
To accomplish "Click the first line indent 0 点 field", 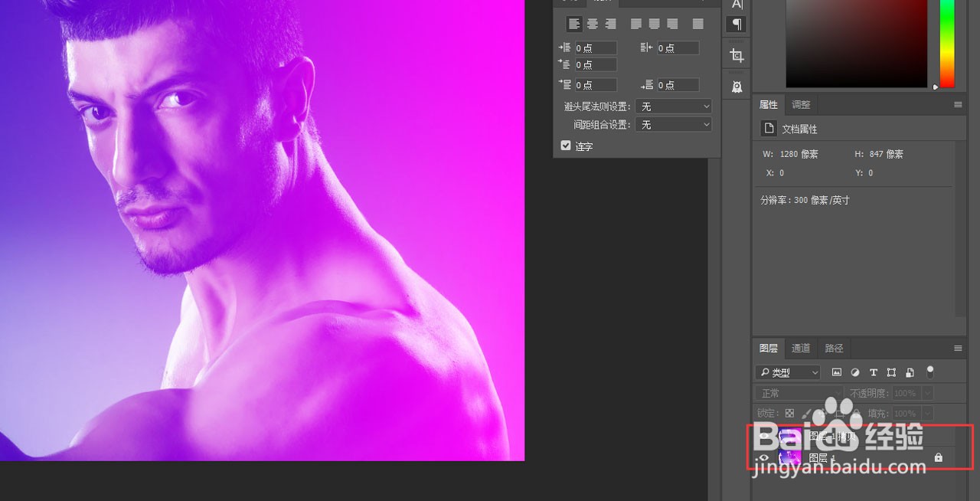I will pos(596,64).
